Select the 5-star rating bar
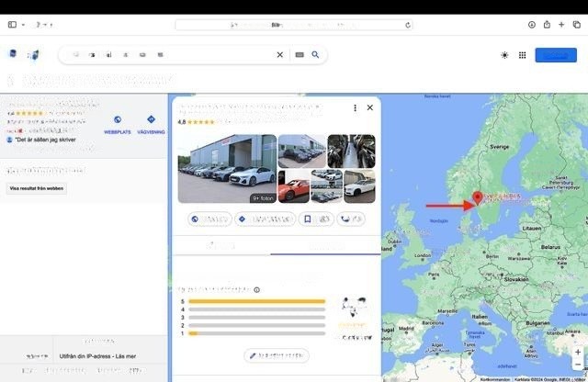This screenshot has width=588, height=382. 257,301
